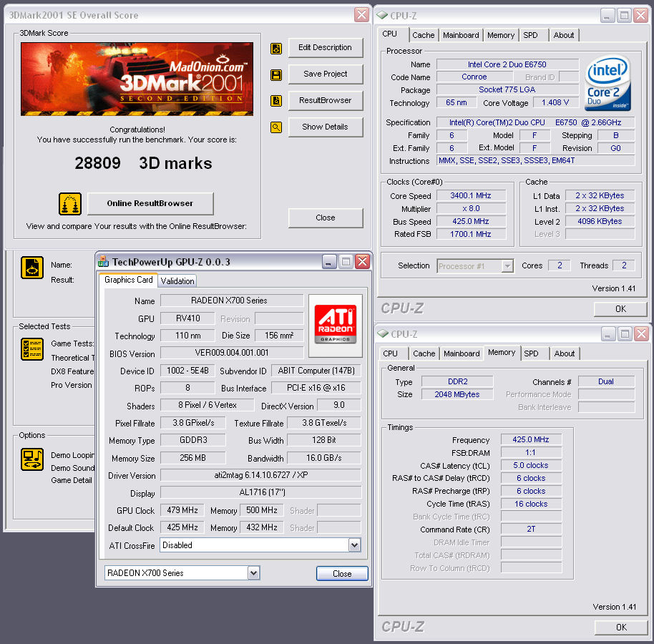Click OK in the lower CPU-Z window
Screen dimensions: 654x644
click(621, 628)
